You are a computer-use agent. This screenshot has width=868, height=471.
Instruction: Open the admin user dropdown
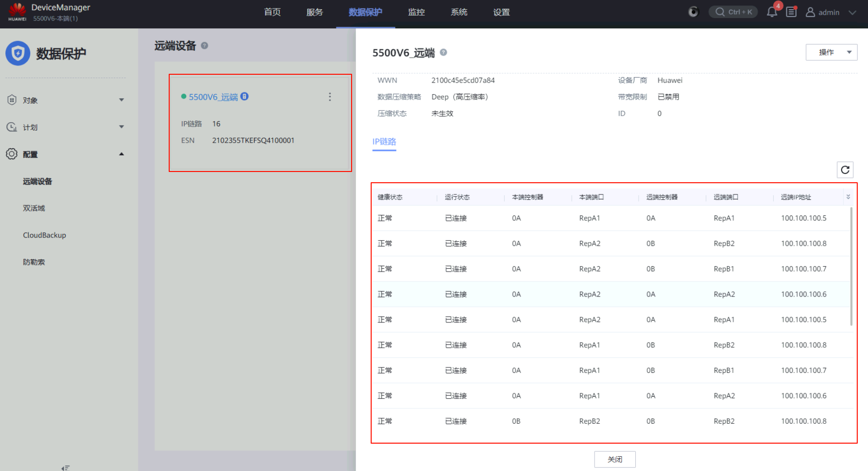(831, 12)
